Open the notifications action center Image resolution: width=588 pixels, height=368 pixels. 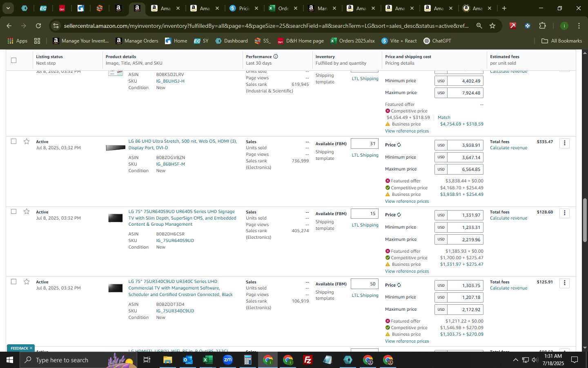pos(575,360)
